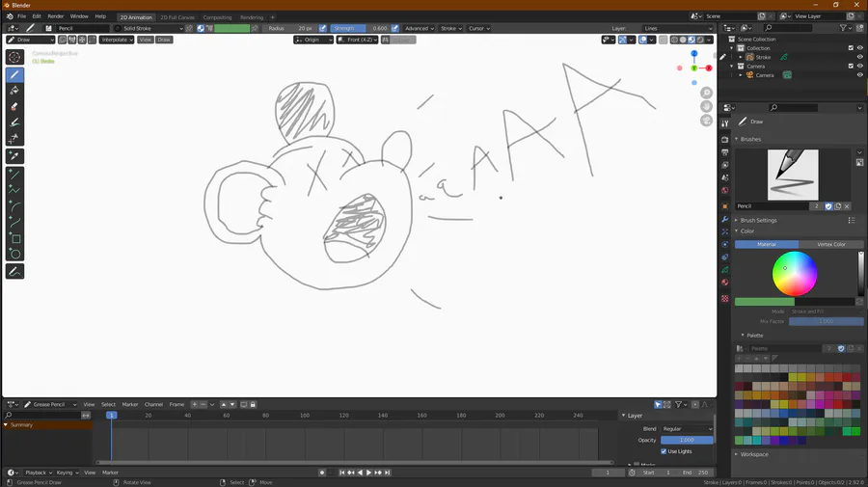The width and height of the screenshot is (868, 487).
Task: Open the Material properties tab
Action: [x=725, y=283]
